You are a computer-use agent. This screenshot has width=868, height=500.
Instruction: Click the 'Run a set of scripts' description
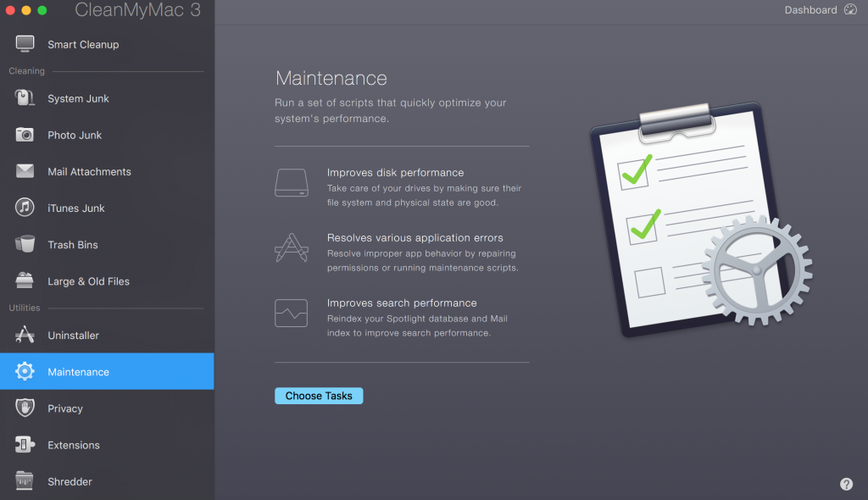click(390, 111)
